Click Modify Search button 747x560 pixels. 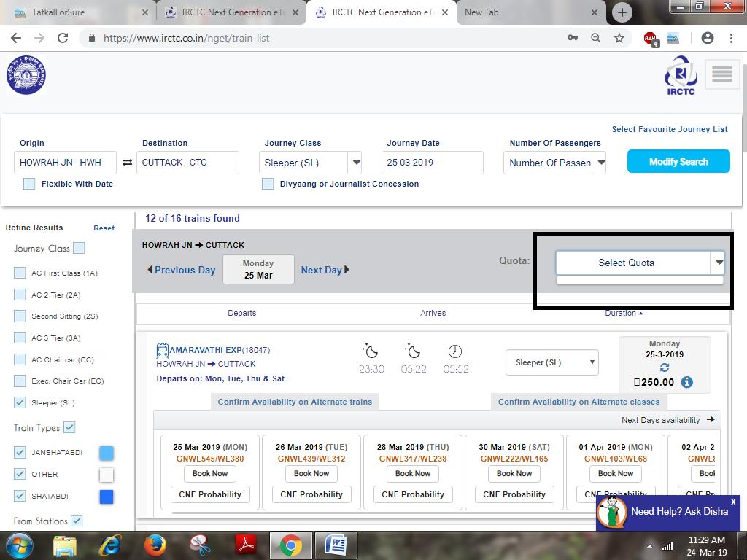click(678, 161)
